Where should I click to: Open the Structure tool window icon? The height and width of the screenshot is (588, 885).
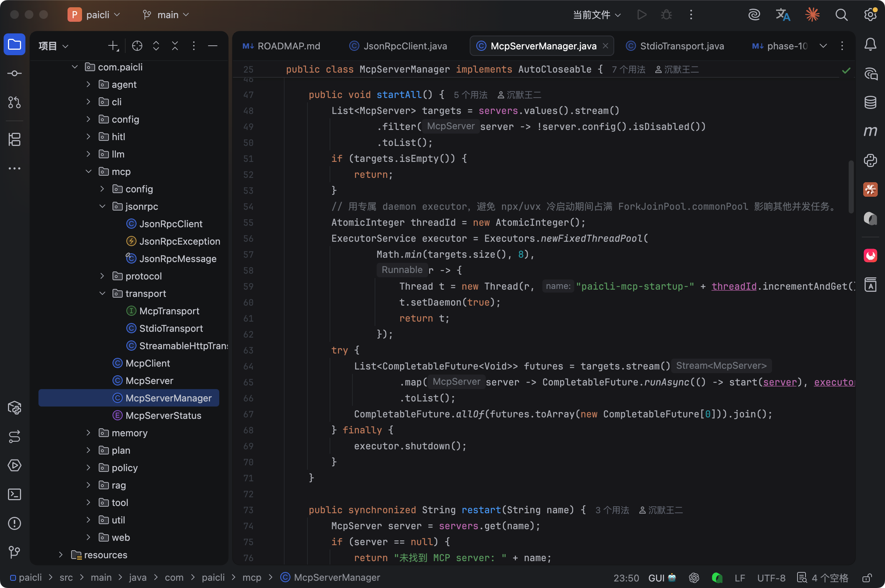coord(14,139)
